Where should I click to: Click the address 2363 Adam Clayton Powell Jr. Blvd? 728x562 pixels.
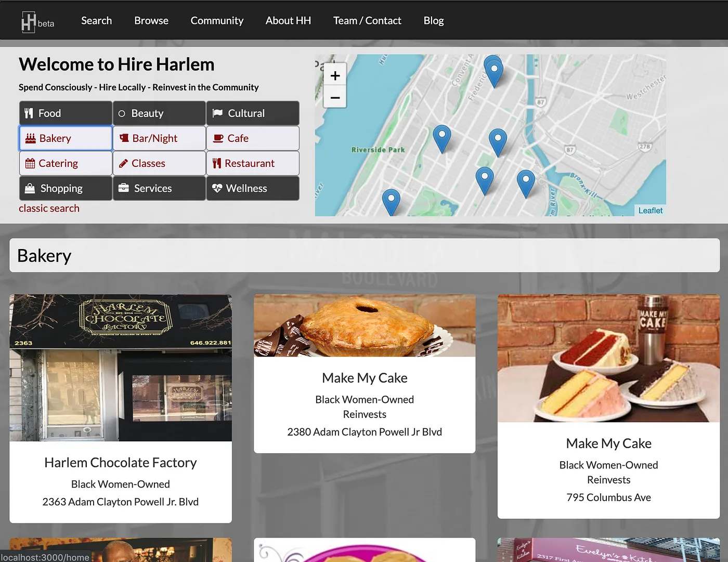point(121,502)
